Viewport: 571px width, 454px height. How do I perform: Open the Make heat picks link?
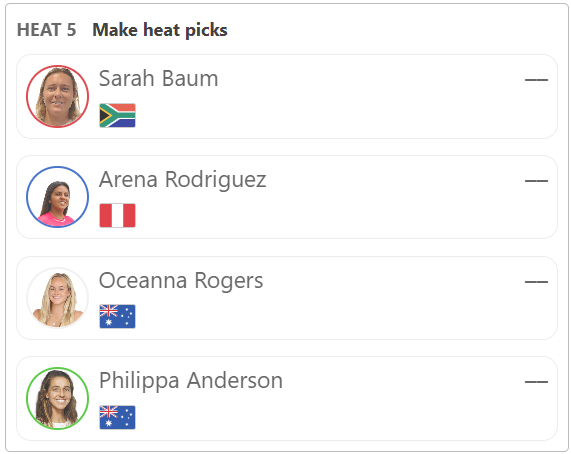click(160, 30)
